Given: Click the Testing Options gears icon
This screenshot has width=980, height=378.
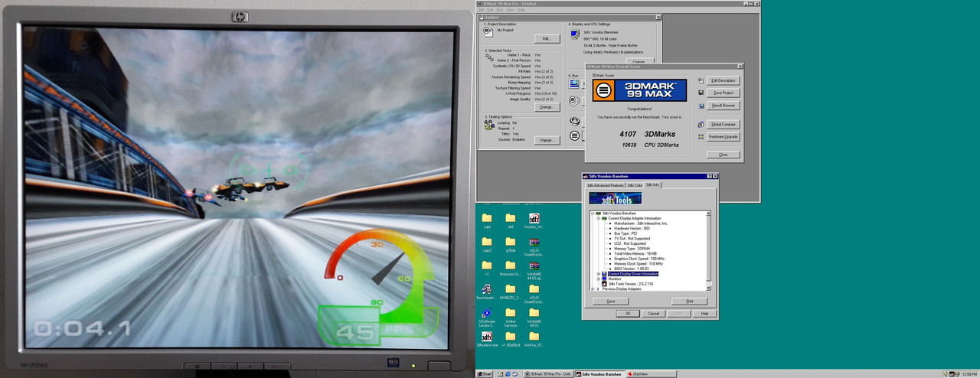Looking at the screenshot, I should coord(489,125).
